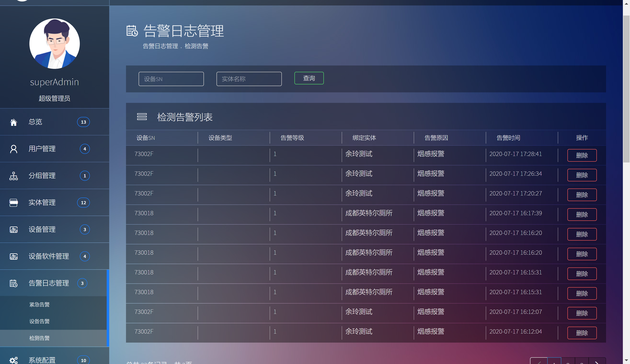Click the 告警日志管理 log icon in sidebar
Screen dimensions: 630x364
click(x=13, y=283)
